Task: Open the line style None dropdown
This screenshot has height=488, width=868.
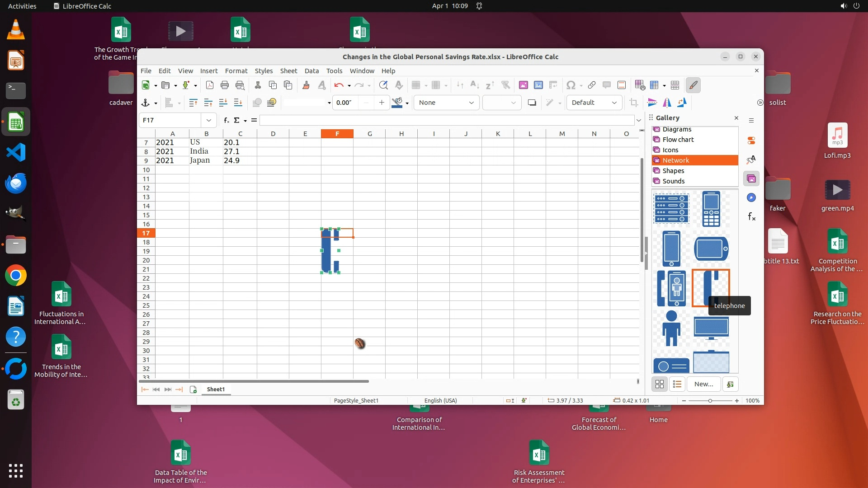Action: pos(471,103)
